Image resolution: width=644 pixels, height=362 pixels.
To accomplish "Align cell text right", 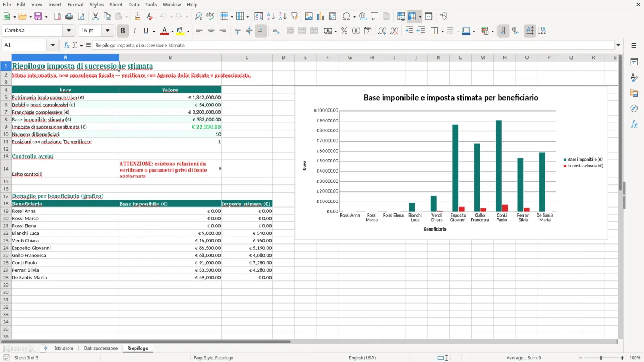I will click(223, 31).
